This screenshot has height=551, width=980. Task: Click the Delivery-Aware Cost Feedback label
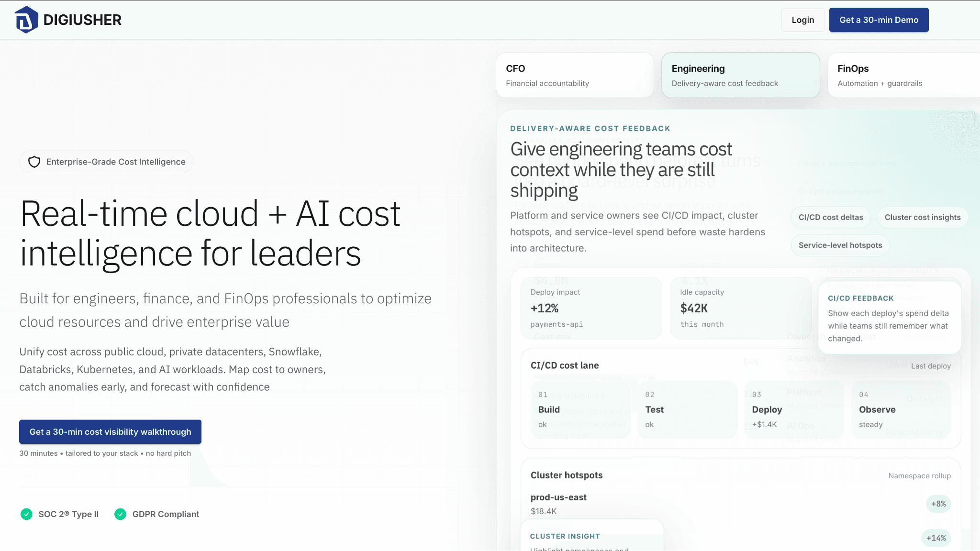[x=590, y=129]
